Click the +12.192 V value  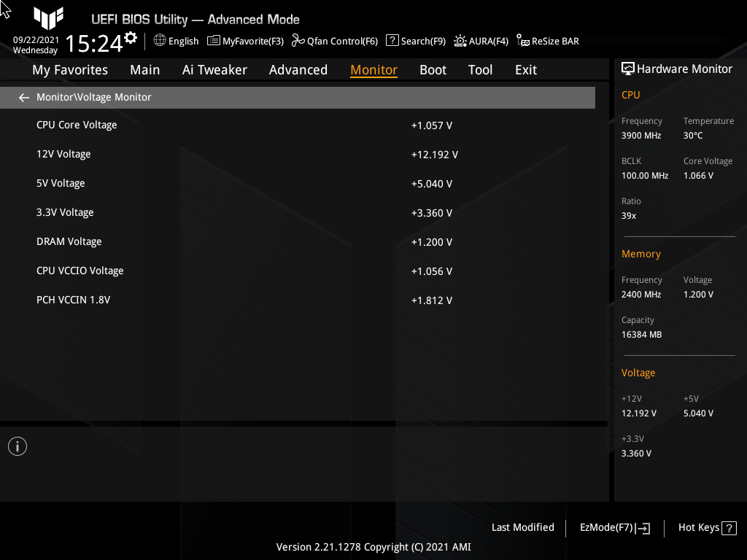click(435, 155)
